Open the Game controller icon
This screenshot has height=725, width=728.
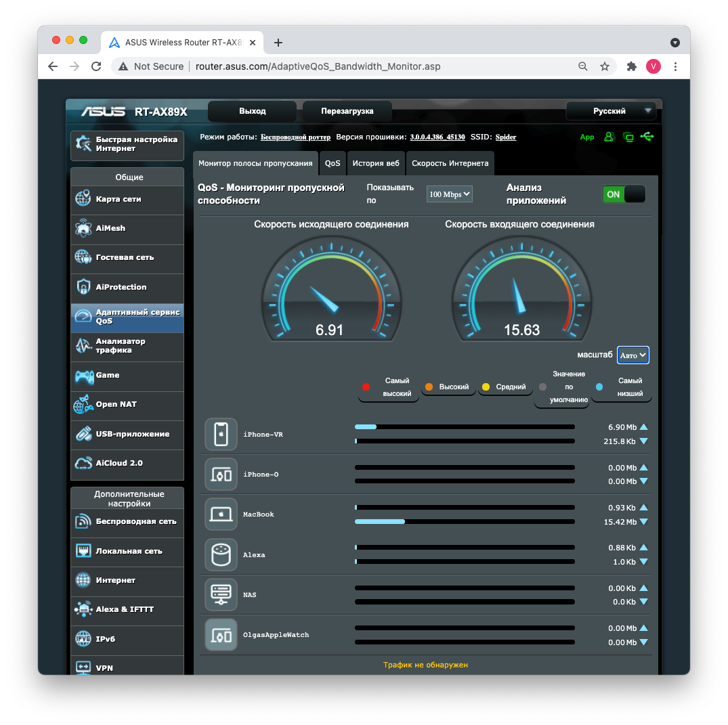point(84,376)
